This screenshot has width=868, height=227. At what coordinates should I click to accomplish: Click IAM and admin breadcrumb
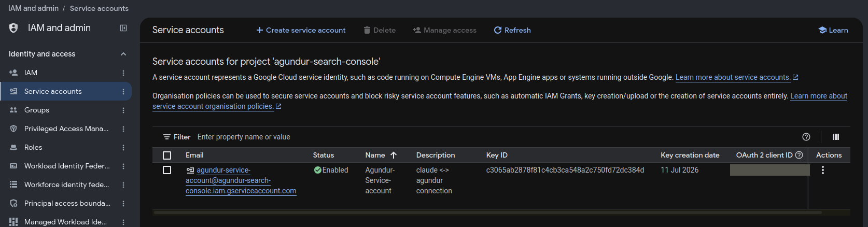click(33, 8)
